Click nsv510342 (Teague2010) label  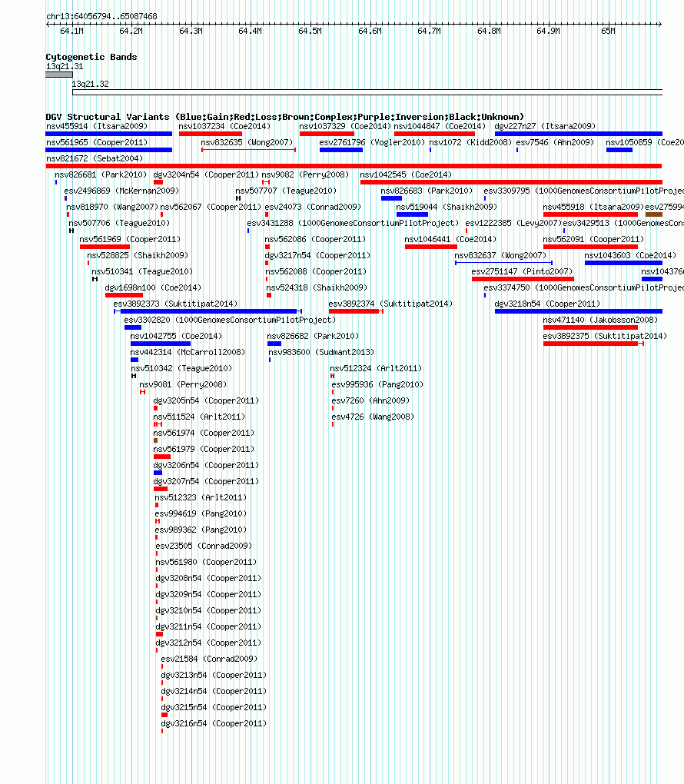coord(181,368)
